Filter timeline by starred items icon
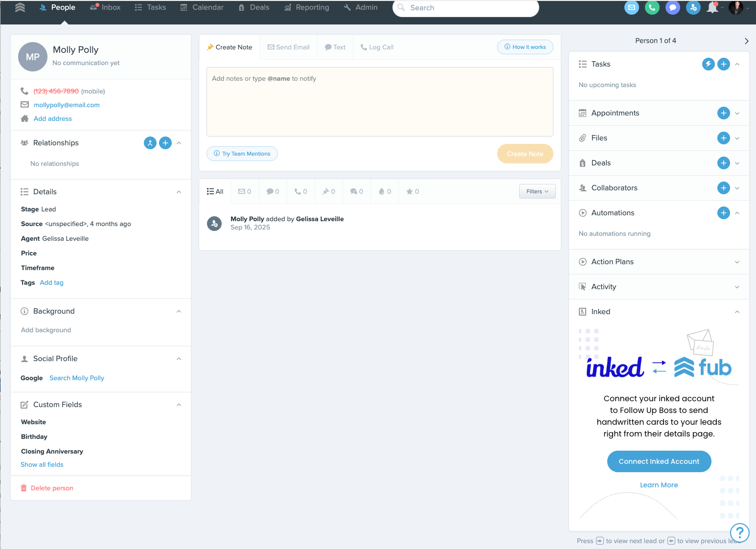 [x=412, y=192]
